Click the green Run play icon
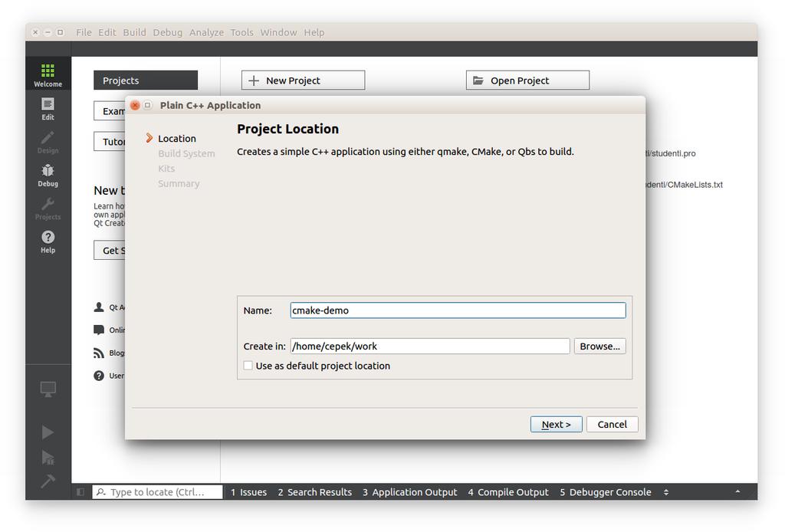Screen dimensions: 785x532 [48, 432]
